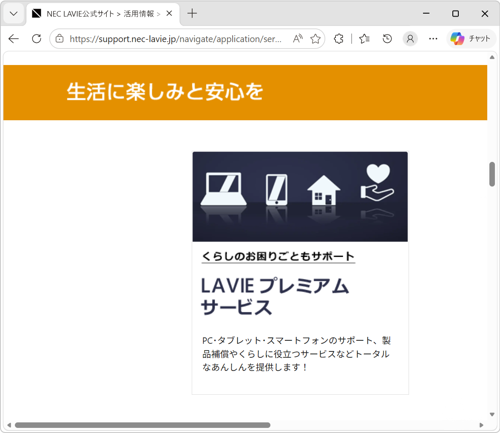Click the horizontal scrollbar thumb
This screenshot has width=500, height=433.
tap(143, 425)
